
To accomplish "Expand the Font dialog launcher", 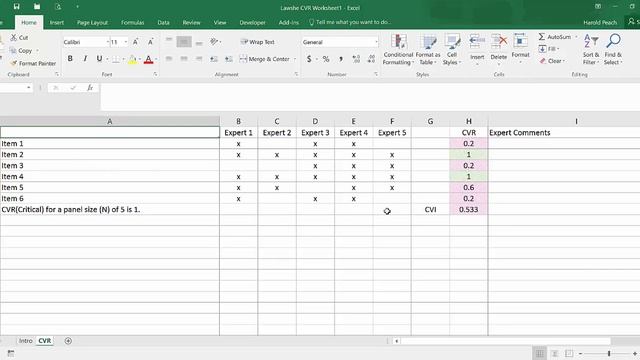I will point(156,74).
